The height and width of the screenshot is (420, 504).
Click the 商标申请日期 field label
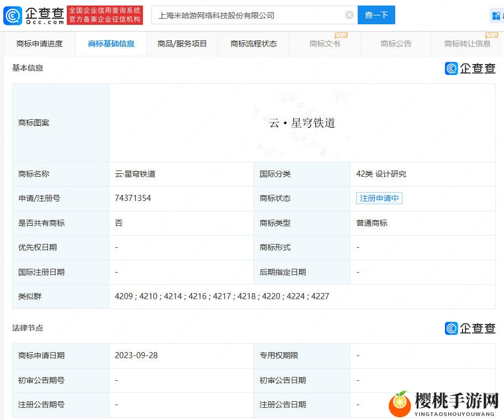(x=41, y=355)
